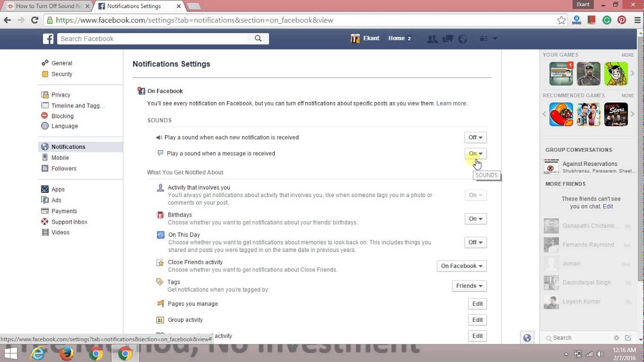Image resolution: width=644 pixels, height=362 pixels.
Task: Open messages icon in header
Action: click(x=447, y=39)
